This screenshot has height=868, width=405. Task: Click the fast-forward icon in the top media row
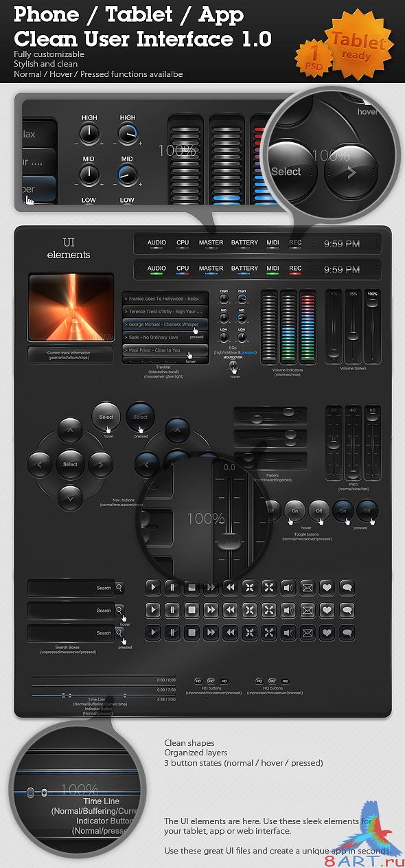211,587
